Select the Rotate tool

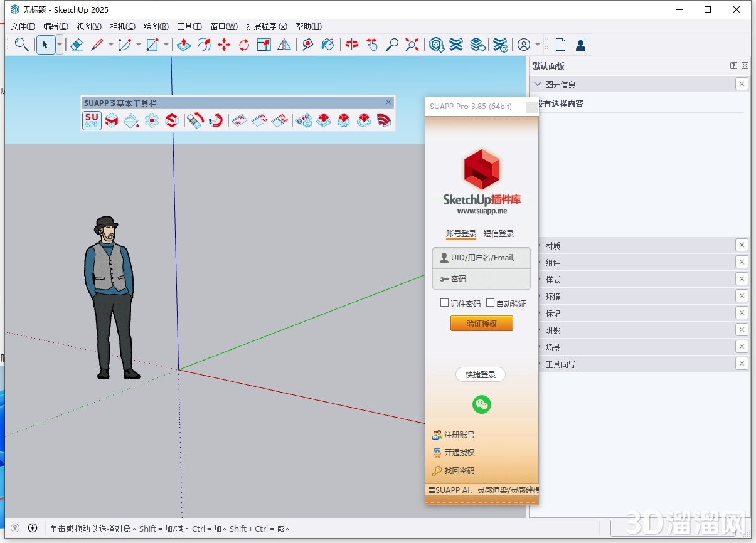(244, 45)
